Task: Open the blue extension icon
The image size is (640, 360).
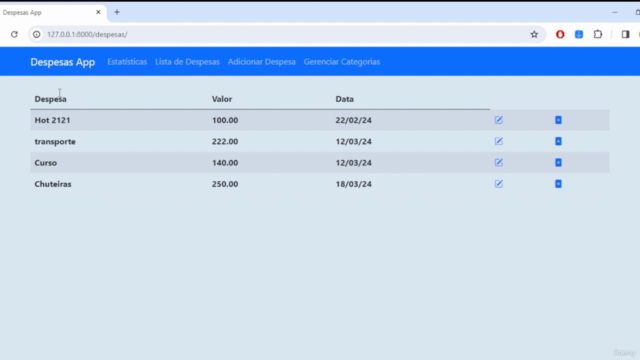Action: pos(579,34)
